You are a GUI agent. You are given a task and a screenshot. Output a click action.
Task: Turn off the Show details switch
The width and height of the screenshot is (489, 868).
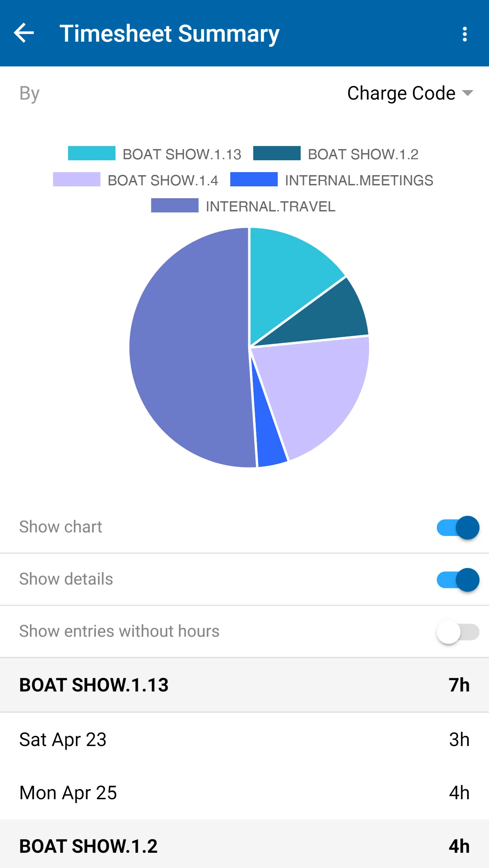coord(458,580)
